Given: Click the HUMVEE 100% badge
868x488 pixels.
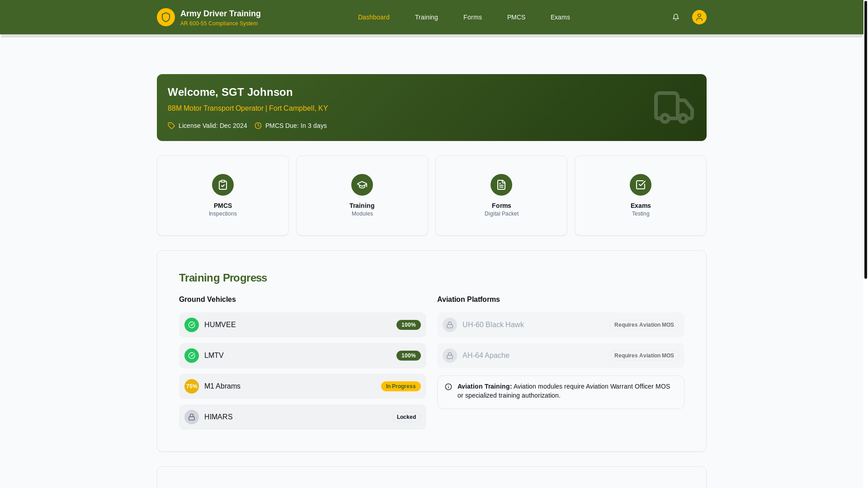Looking at the screenshot, I should coord(409,325).
